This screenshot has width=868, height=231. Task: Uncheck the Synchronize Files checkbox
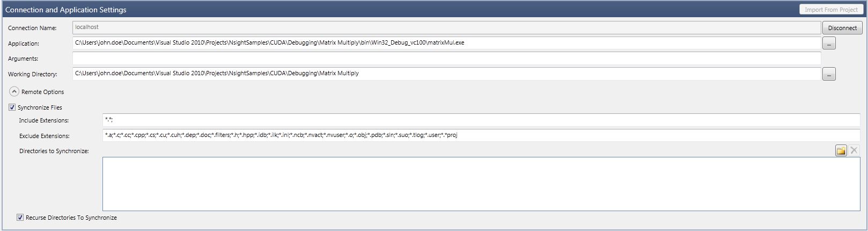pyautogui.click(x=12, y=107)
